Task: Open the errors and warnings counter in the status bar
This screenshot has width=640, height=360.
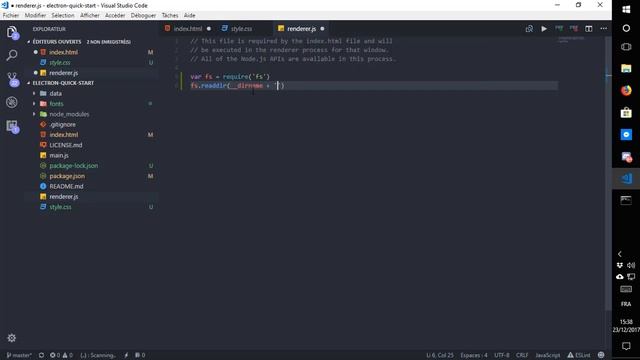Action: click(x=61, y=355)
